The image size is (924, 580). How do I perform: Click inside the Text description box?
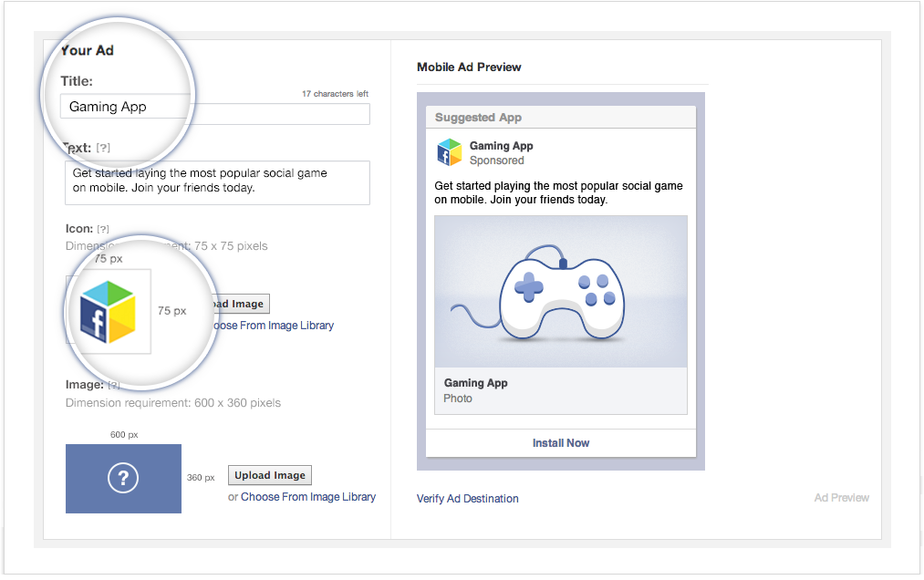click(x=216, y=182)
